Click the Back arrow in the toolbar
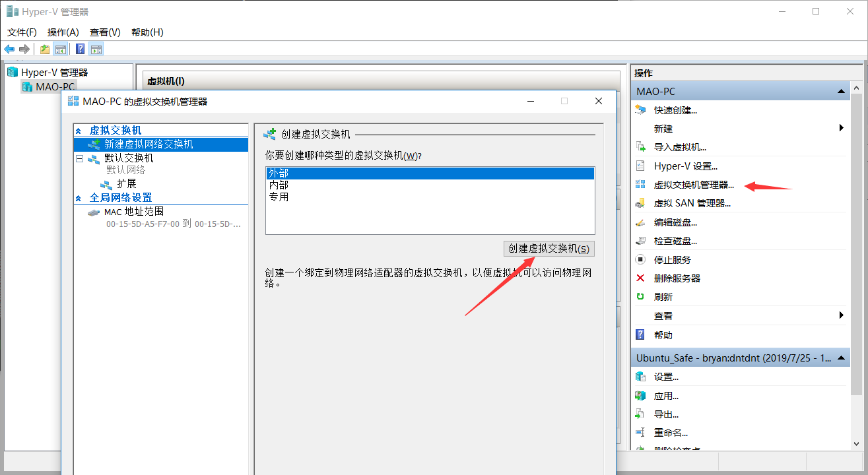Viewport: 868px width, 475px height. click(9, 49)
